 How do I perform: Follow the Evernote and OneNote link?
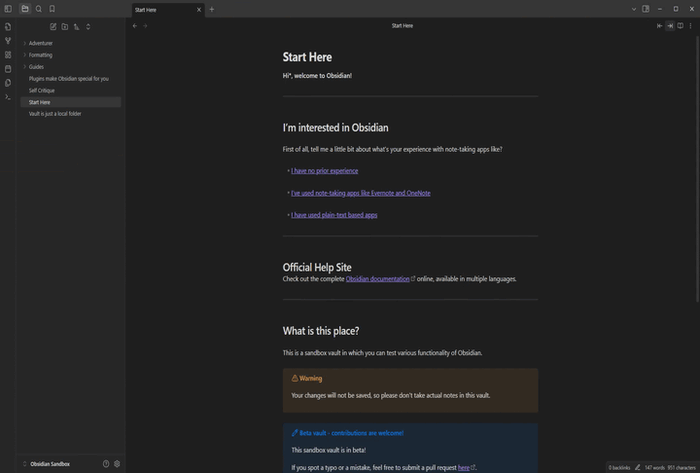(361, 193)
